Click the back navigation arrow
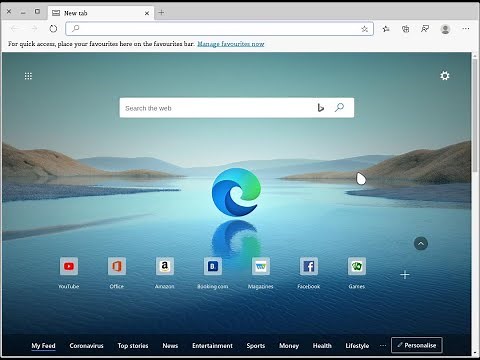Image resolution: width=480 pixels, height=360 pixels. [14, 29]
